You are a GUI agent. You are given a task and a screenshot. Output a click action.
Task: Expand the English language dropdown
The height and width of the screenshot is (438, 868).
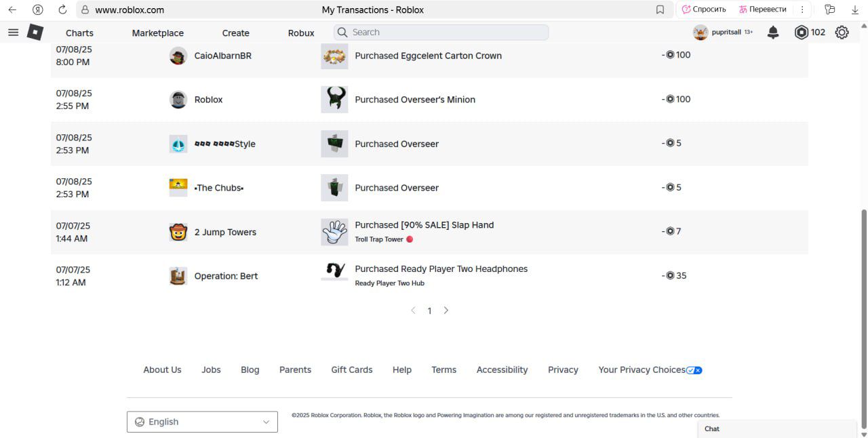(202, 422)
